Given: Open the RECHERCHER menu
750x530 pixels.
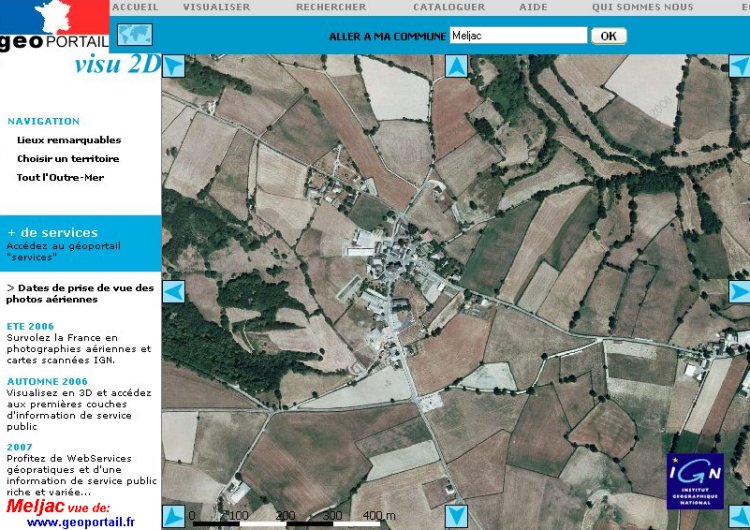Looking at the screenshot, I should 331,7.
